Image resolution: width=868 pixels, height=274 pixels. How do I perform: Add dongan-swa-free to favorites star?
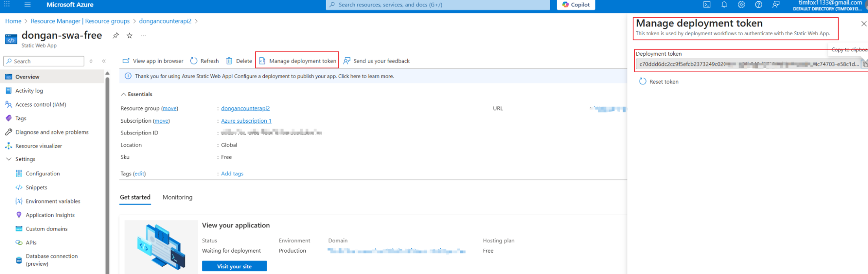coord(129,36)
